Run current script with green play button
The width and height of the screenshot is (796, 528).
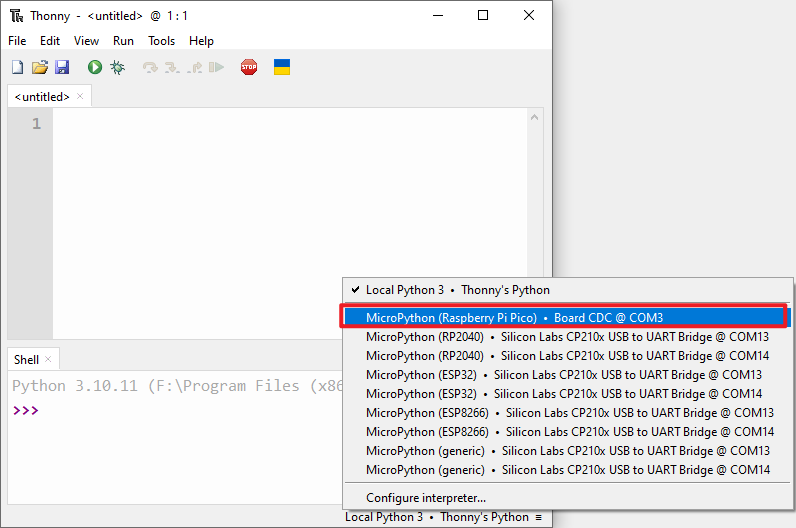click(x=95, y=67)
